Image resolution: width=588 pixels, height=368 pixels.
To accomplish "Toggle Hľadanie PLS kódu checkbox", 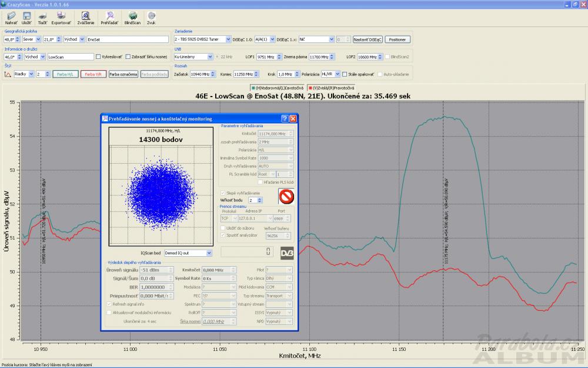I will (260, 182).
